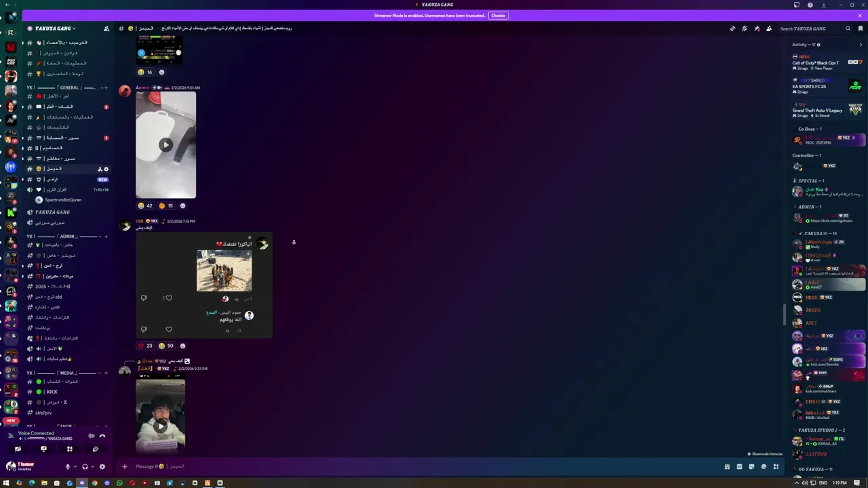Screen dimensions: 868x488
Task: Add channel in GENERAL category
Action: tap(106, 87)
